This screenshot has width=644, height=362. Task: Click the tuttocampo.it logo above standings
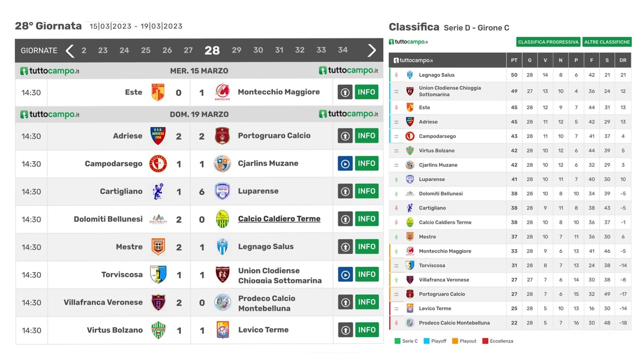[x=408, y=42]
